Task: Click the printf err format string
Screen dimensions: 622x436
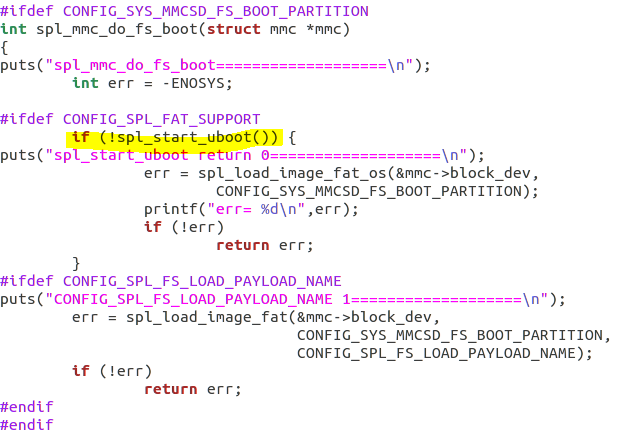Action: tap(257, 209)
